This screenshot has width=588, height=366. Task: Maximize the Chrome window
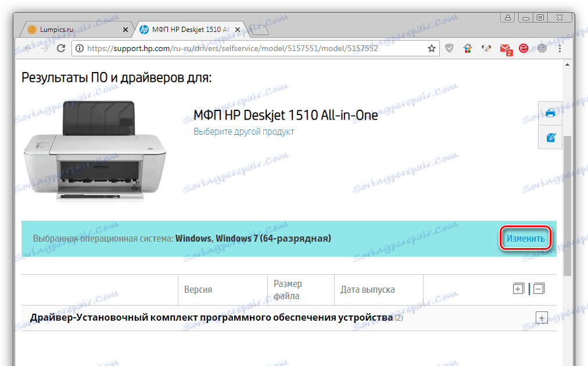tap(540, 17)
